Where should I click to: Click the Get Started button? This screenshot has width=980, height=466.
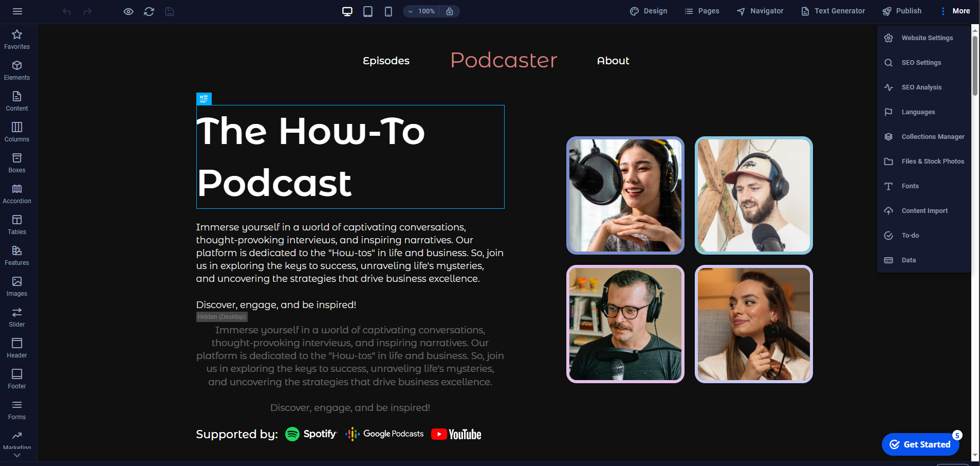coord(920,444)
